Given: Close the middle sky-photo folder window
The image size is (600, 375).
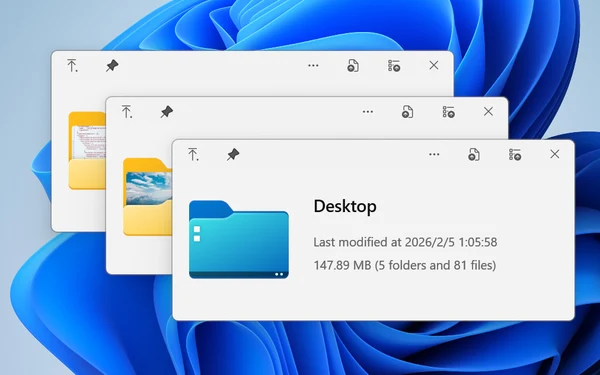Looking at the screenshot, I should click(x=488, y=111).
